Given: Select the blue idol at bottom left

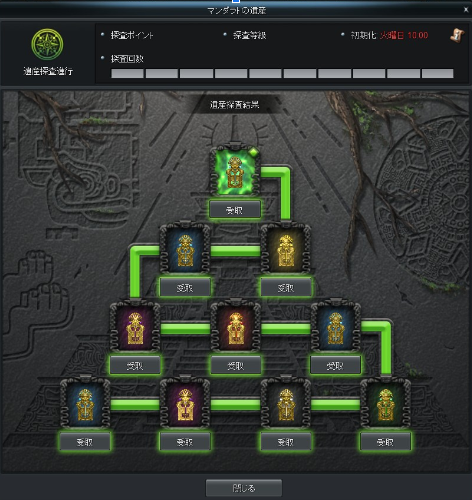Looking at the screenshot, I should click(x=85, y=403).
